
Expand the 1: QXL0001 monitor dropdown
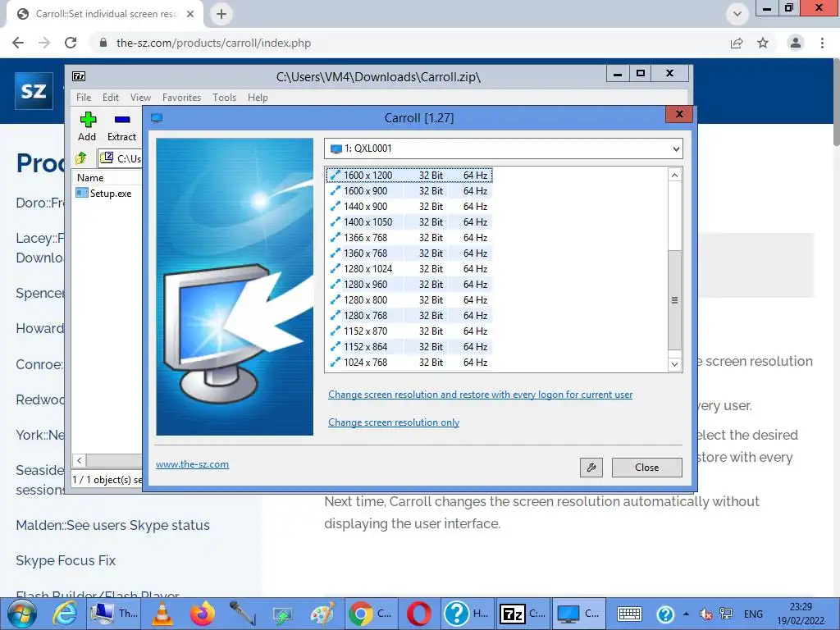[x=676, y=148]
